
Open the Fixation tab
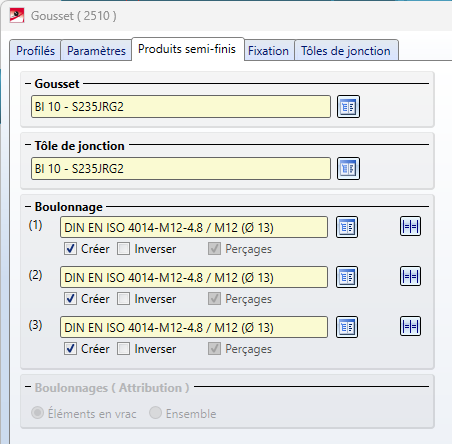269,51
